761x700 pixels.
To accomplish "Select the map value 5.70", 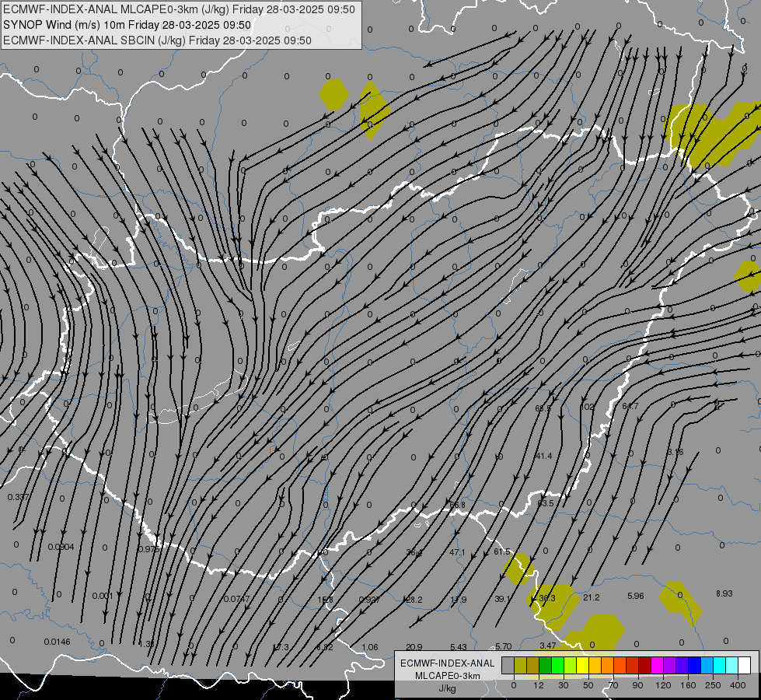I will click(x=503, y=646).
